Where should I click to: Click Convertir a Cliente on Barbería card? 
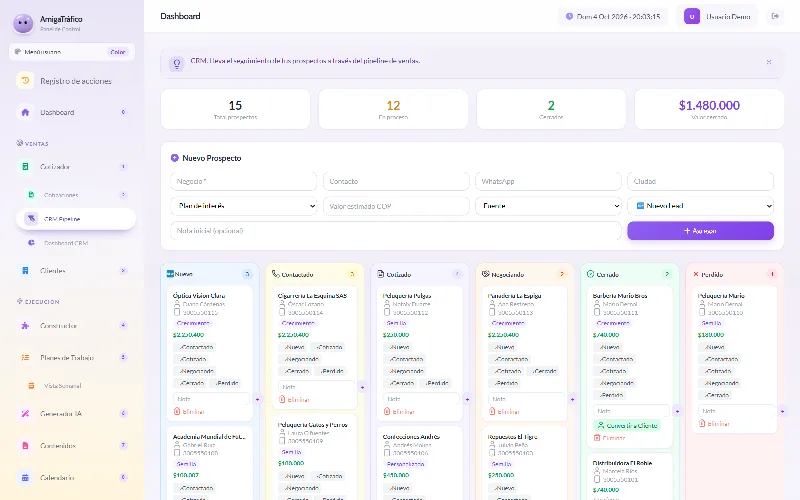pyautogui.click(x=627, y=425)
